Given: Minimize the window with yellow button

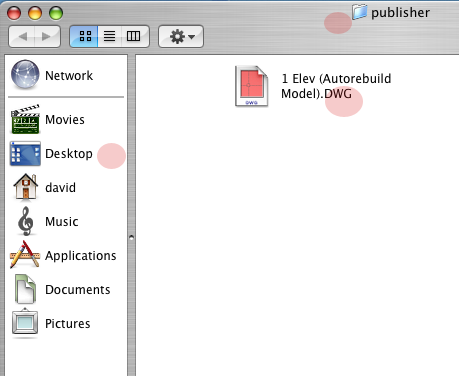Looking at the screenshot, I should (x=35, y=13).
